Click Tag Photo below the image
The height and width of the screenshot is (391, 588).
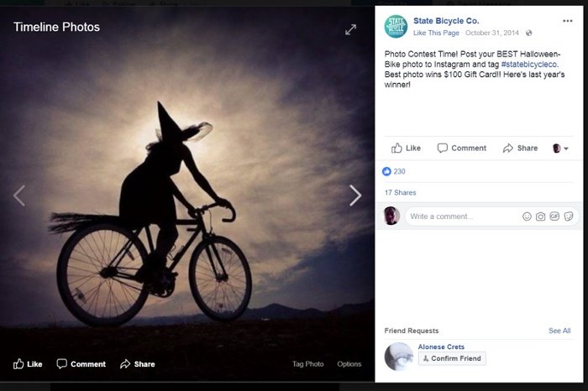(x=307, y=364)
